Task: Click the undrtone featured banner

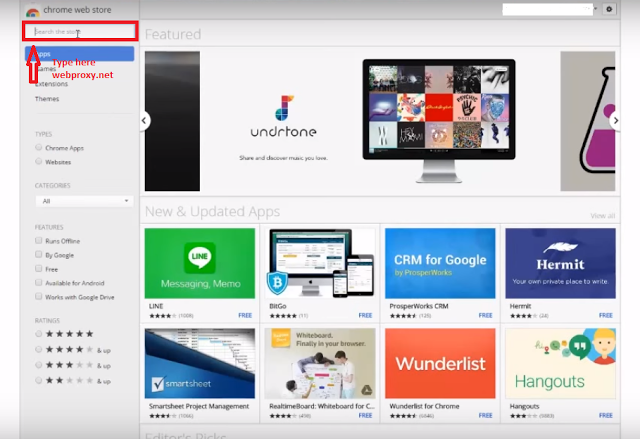Action: (380, 121)
